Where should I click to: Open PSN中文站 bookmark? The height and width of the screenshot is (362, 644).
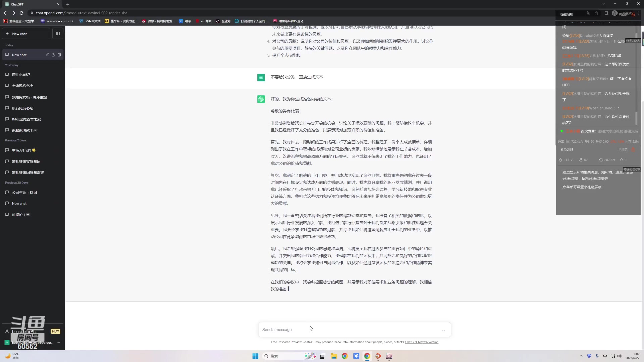(x=90, y=21)
